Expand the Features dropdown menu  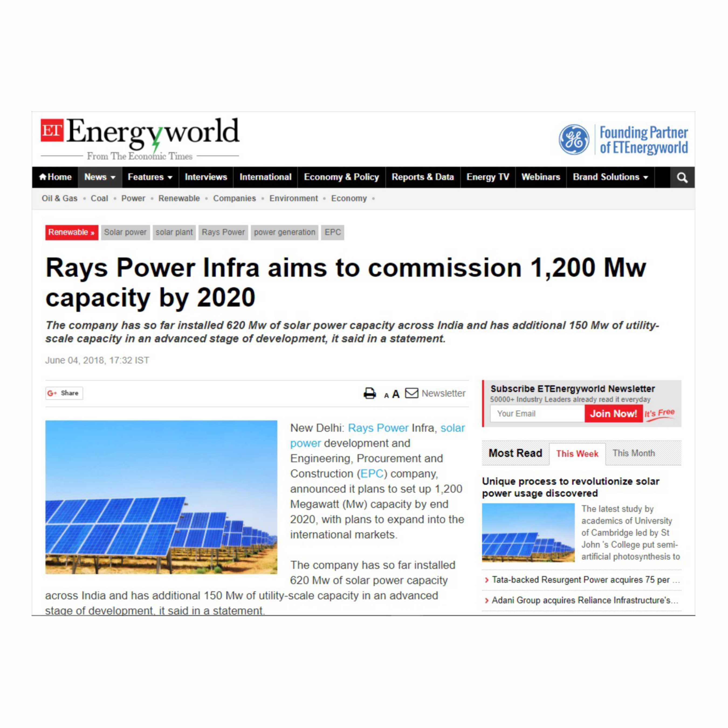(150, 177)
